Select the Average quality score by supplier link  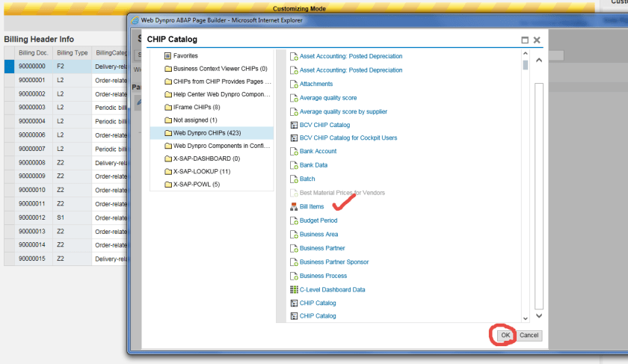(x=343, y=111)
